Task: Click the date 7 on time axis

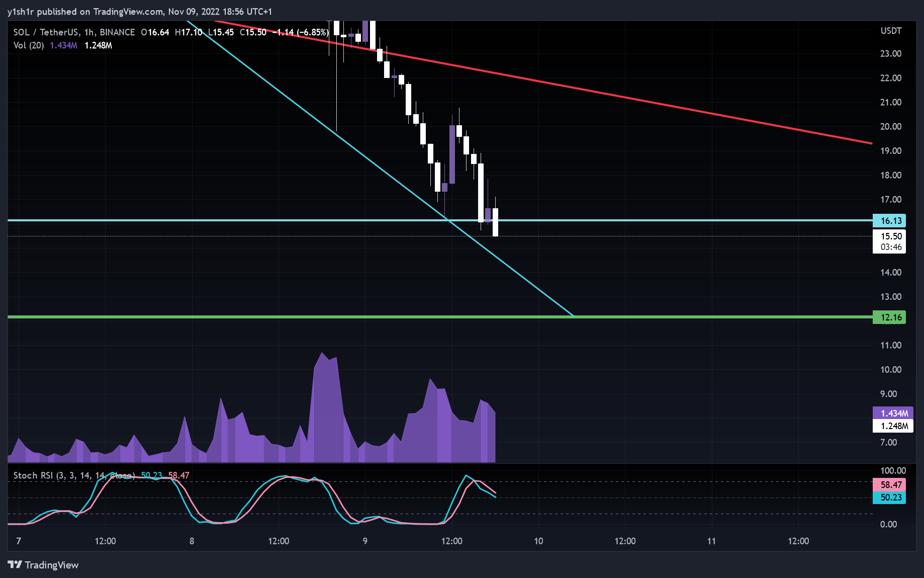Action: click(19, 541)
